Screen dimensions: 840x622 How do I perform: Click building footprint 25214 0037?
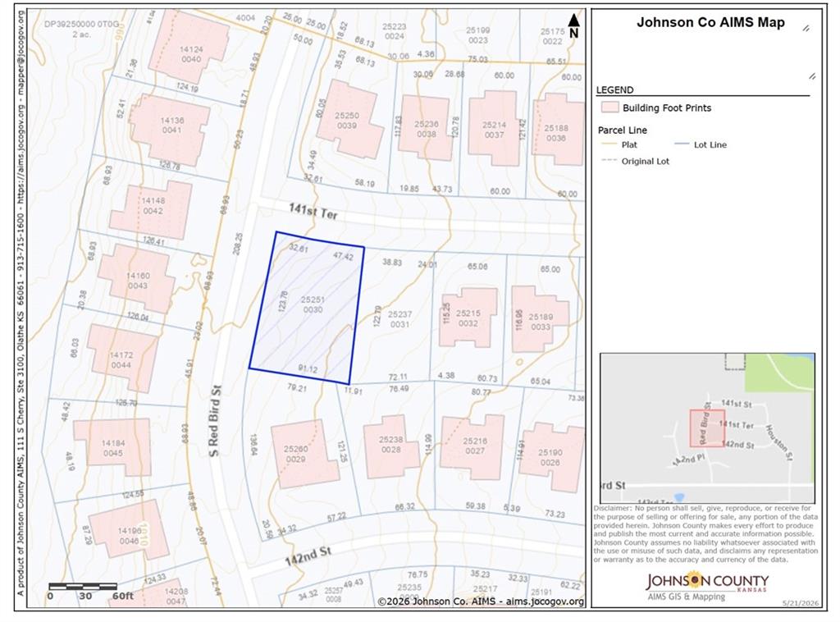(x=494, y=128)
